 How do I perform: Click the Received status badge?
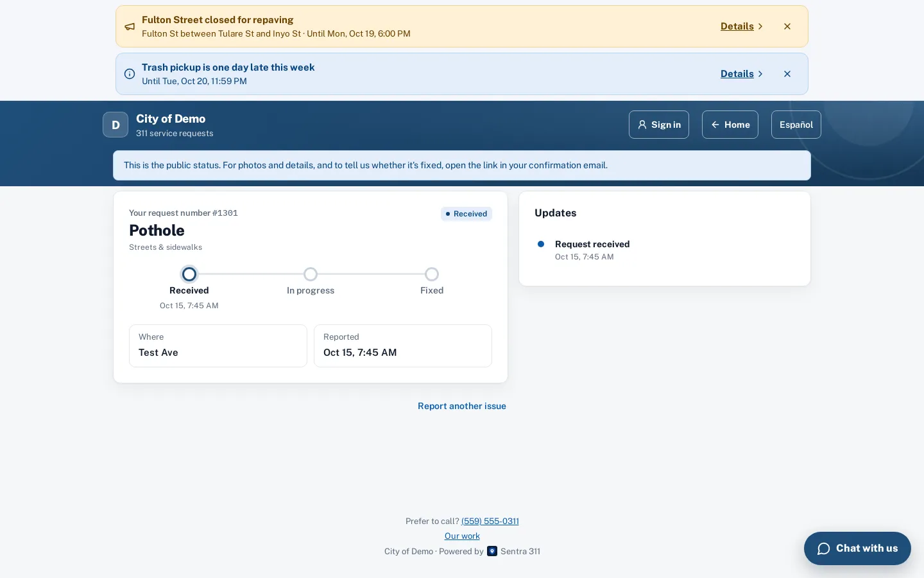pos(466,214)
